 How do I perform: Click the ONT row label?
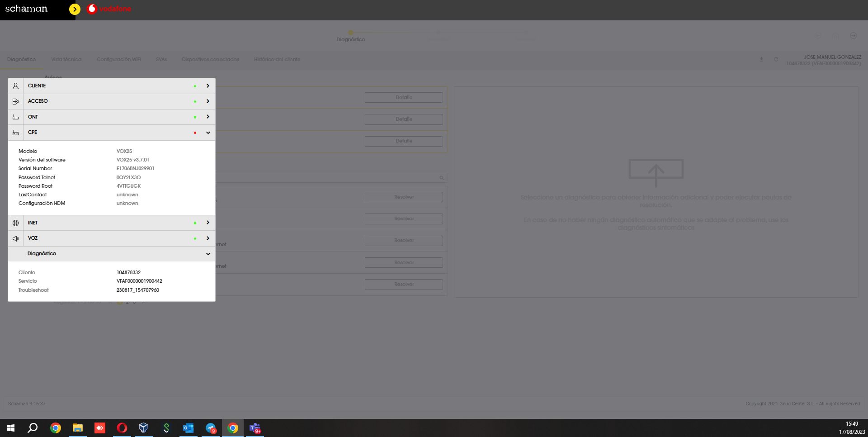33,117
